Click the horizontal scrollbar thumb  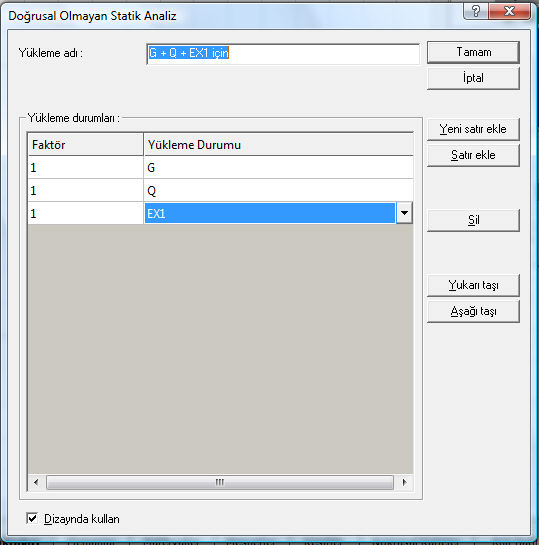(x=220, y=482)
